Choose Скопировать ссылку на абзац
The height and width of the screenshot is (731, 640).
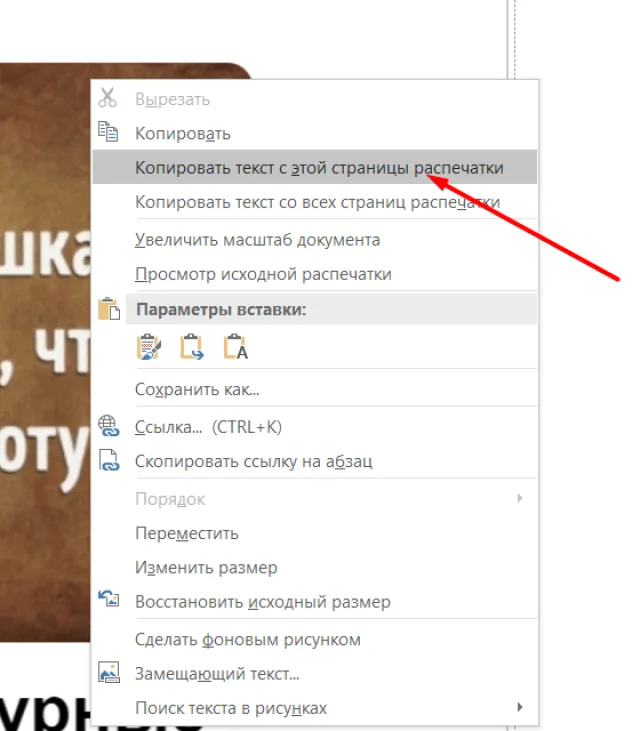pyautogui.click(x=315, y=461)
